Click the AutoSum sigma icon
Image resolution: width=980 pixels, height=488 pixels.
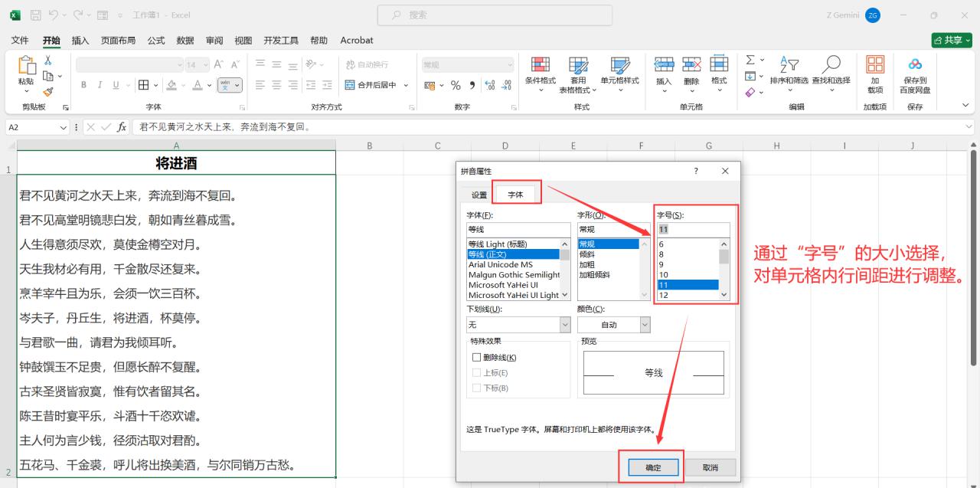tap(750, 60)
